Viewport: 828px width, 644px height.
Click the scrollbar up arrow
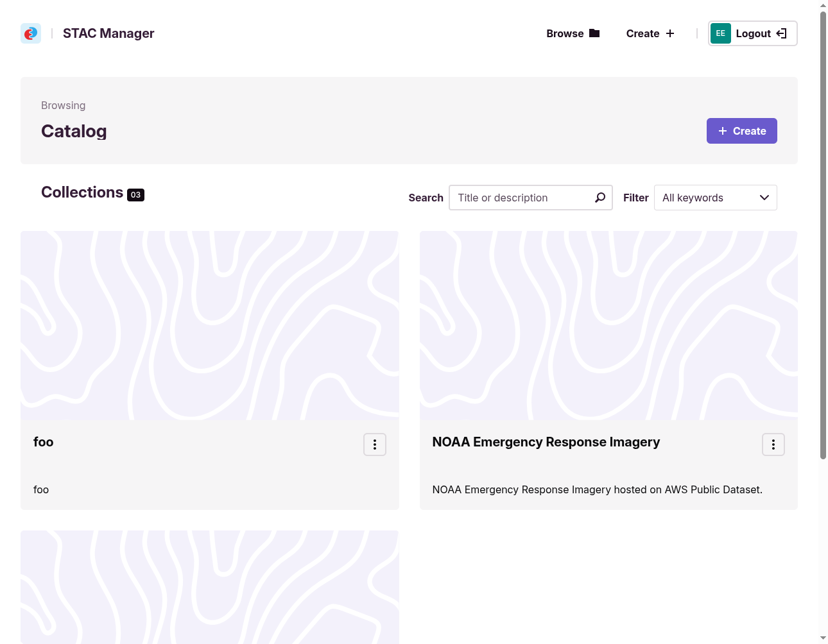(x=824, y=5)
